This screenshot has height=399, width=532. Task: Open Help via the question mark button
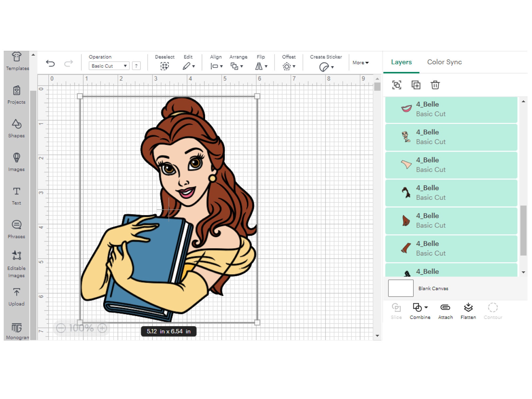(x=136, y=66)
